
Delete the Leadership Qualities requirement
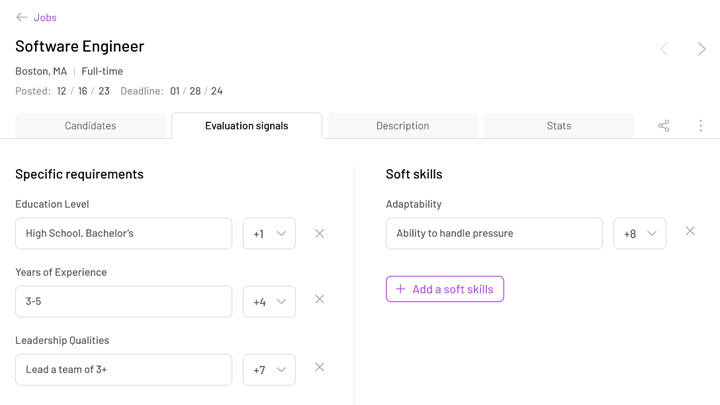pyautogui.click(x=320, y=367)
